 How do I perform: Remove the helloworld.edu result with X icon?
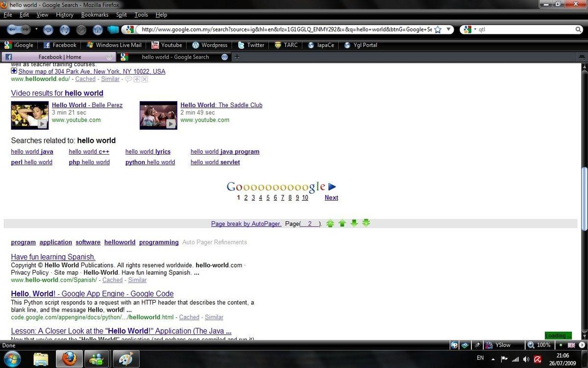pos(145,79)
